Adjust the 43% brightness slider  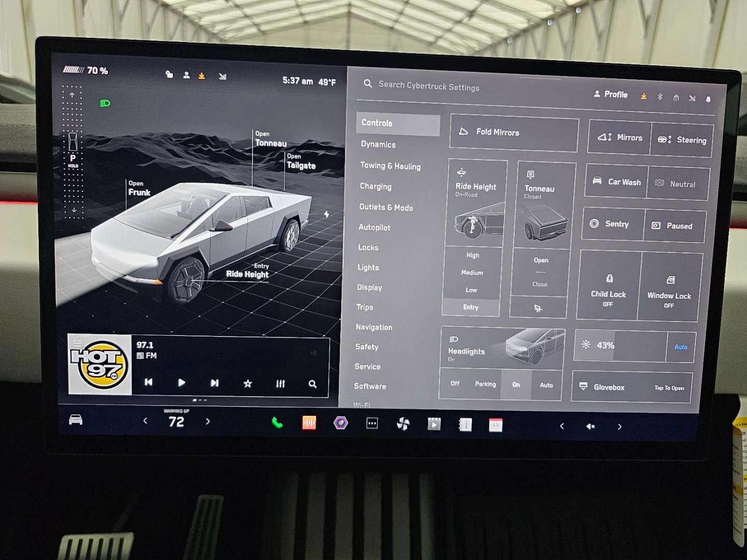point(620,346)
